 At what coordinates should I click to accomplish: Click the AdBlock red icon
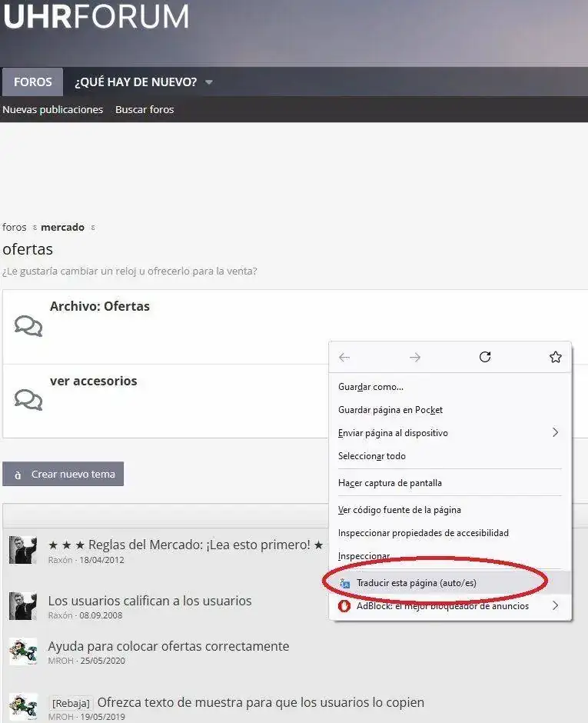[345, 606]
